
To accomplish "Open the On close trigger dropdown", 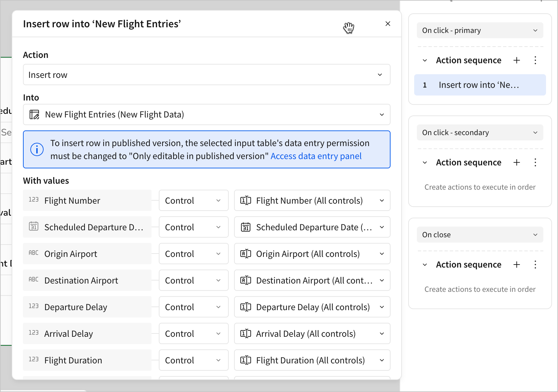I will point(479,235).
